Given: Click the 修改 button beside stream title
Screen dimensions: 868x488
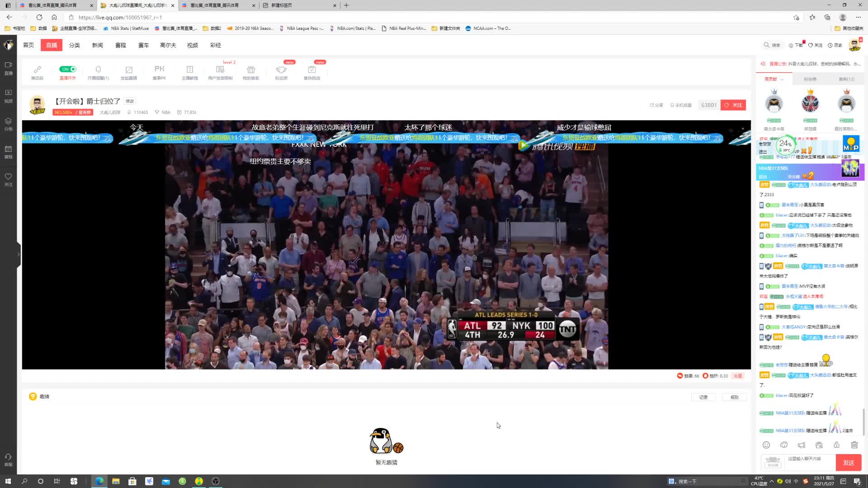Looking at the screenshot, I should click(x=130, y=101).
